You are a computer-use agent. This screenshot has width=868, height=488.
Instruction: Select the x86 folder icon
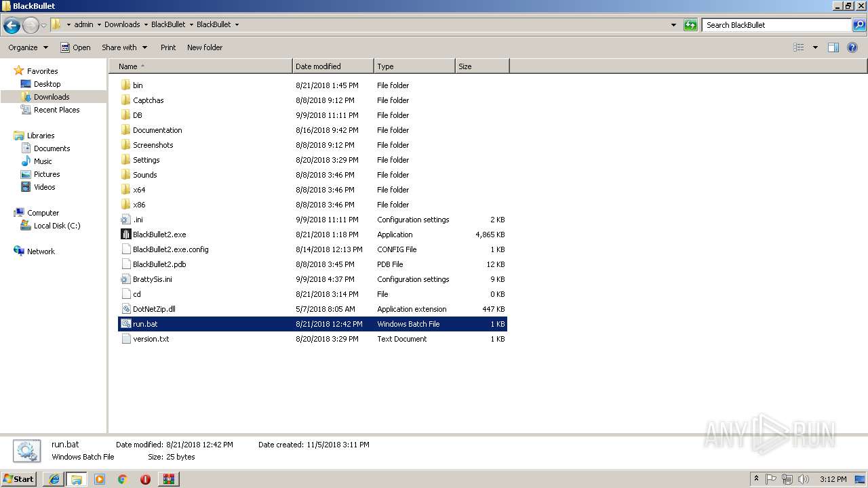click(x=125, y=205)
